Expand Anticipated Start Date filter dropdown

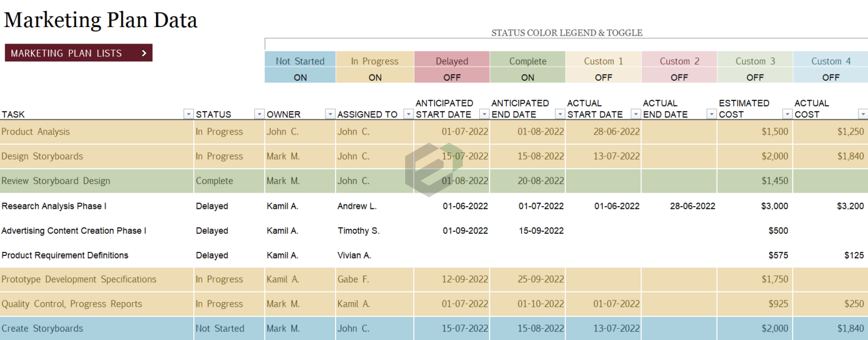pyautogui.click(x=484, y=114)
